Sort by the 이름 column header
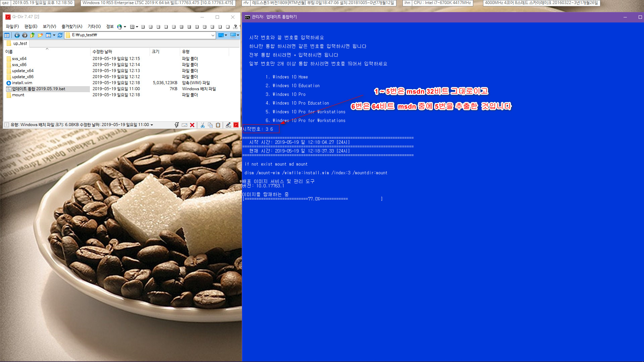The height and width of the screenshot is (362, 644). [47, 52]
